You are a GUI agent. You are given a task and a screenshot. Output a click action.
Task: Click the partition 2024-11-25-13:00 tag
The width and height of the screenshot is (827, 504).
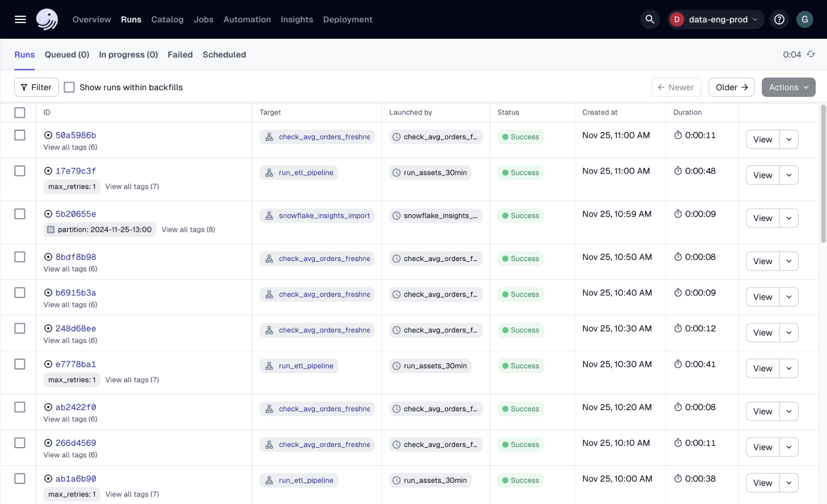(99, 229)
